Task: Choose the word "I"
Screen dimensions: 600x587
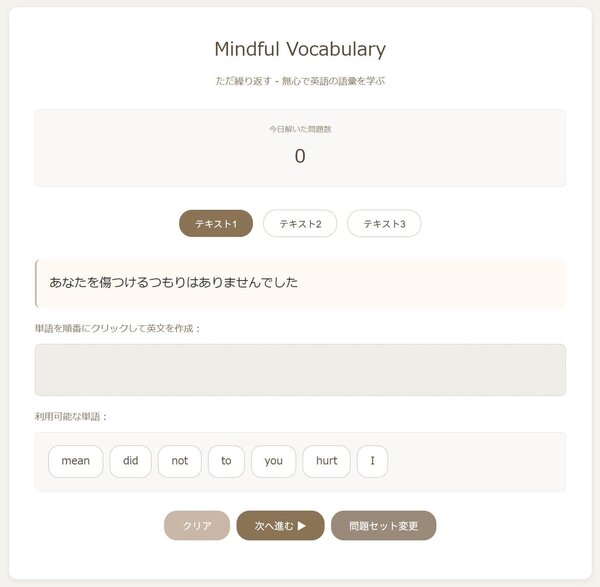Action: 372,461
